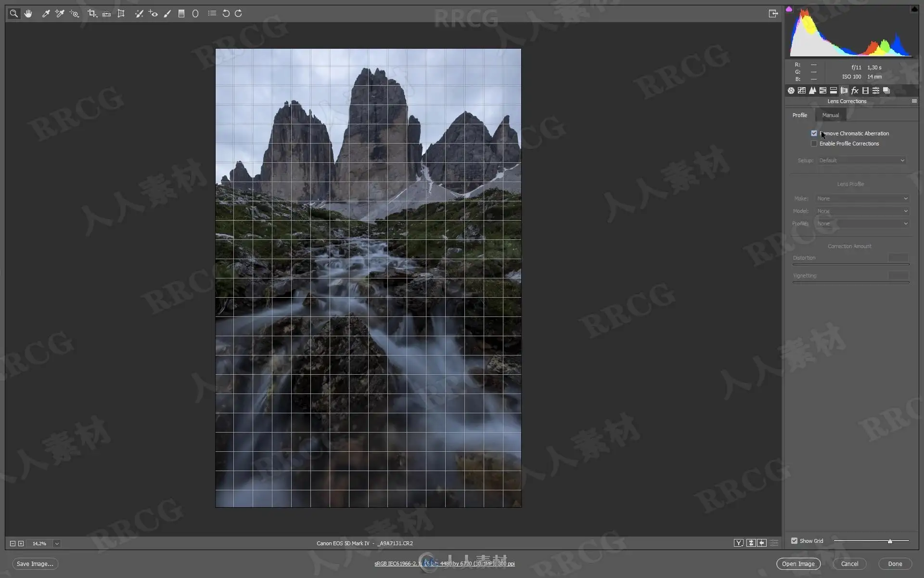Switch to the Manual tab
Image resolution: width=924 pixels, height=578 pixels.
pos(830,115)
